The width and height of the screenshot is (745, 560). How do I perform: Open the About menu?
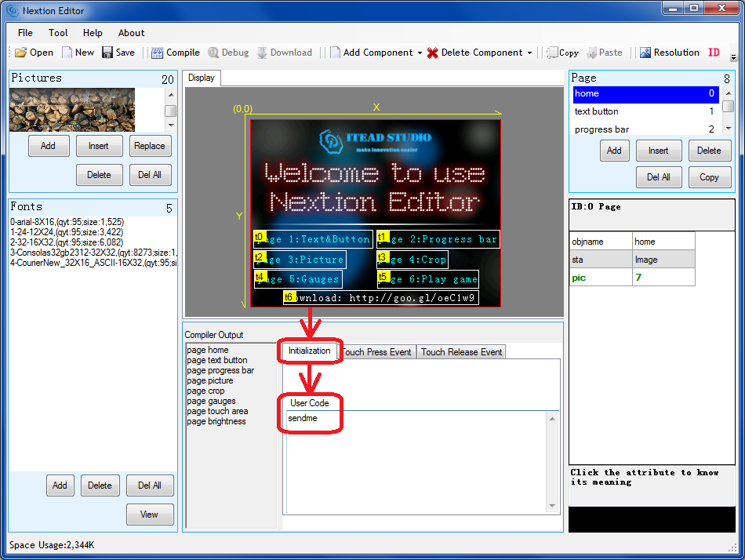pyautogui.click(x=131, y=33)
